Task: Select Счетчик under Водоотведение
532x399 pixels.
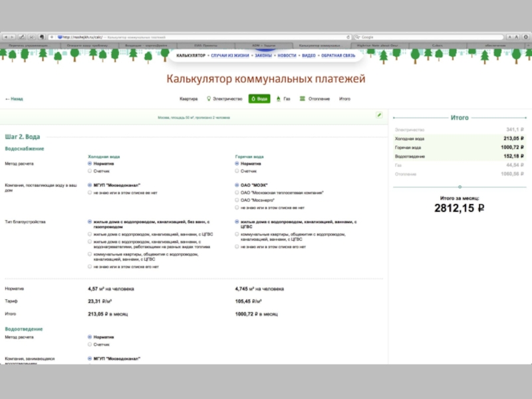Action: [x=90, y=344]
